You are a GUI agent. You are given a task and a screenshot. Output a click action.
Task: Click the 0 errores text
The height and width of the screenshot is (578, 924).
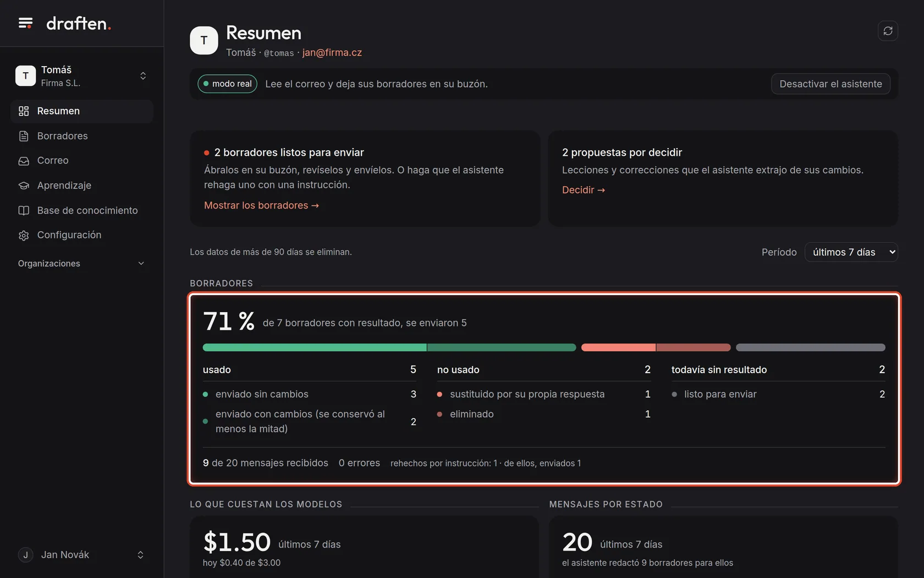[359, 463]
